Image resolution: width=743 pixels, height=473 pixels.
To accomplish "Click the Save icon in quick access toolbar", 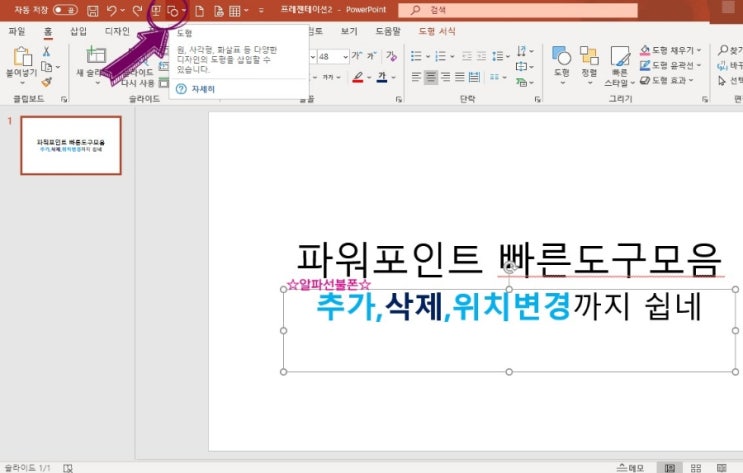I will point(93,10).
